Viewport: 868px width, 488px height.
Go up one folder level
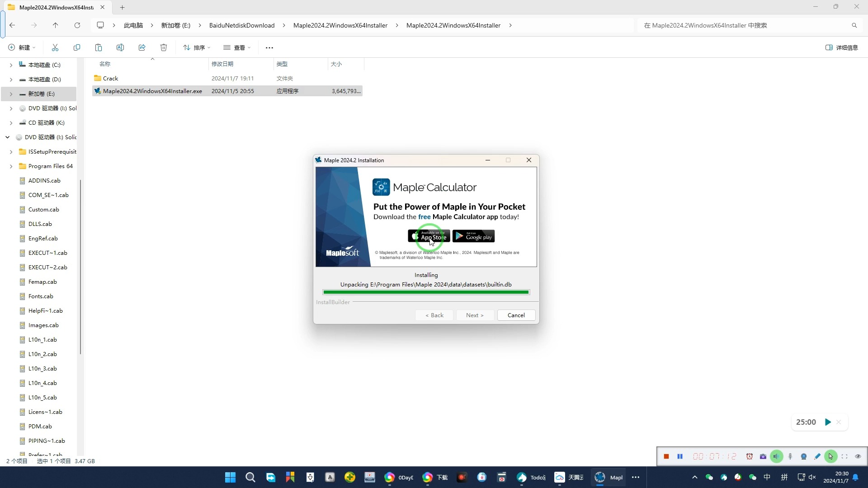tap(55, 25)
